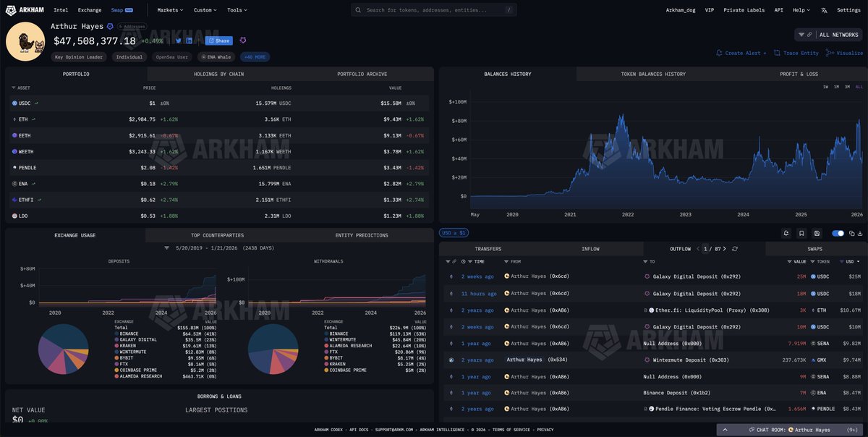This screenshot has height=437, width=868.
Task: Refresh transfers with the reload icon
Action: (x=735, y=249)
